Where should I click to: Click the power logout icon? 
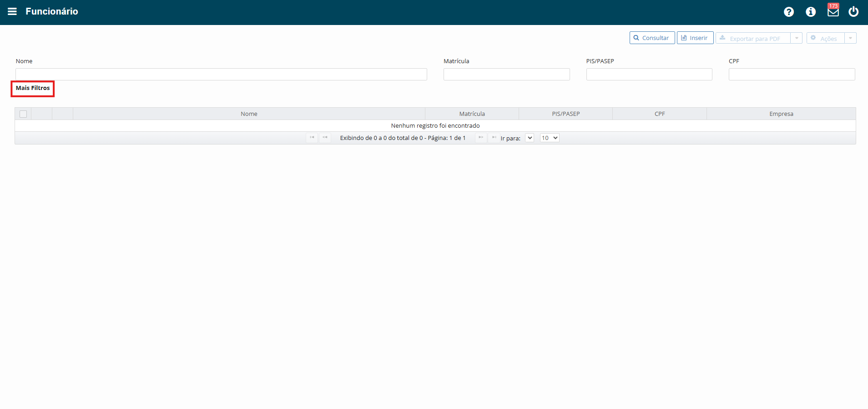[x=853, y=11]
